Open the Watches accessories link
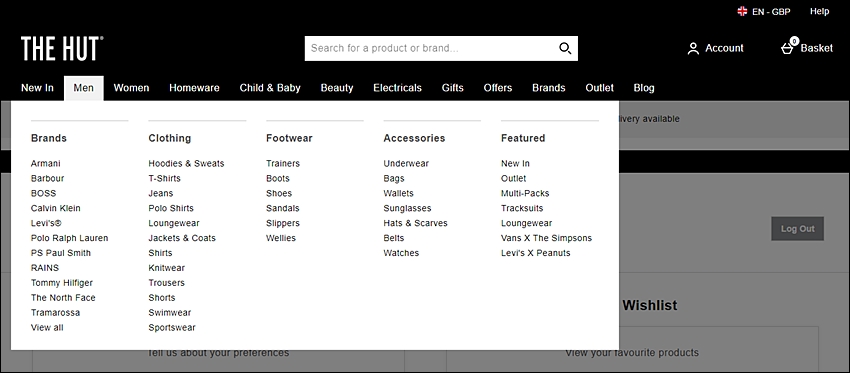The image size is (850, 373). (401, 253)
